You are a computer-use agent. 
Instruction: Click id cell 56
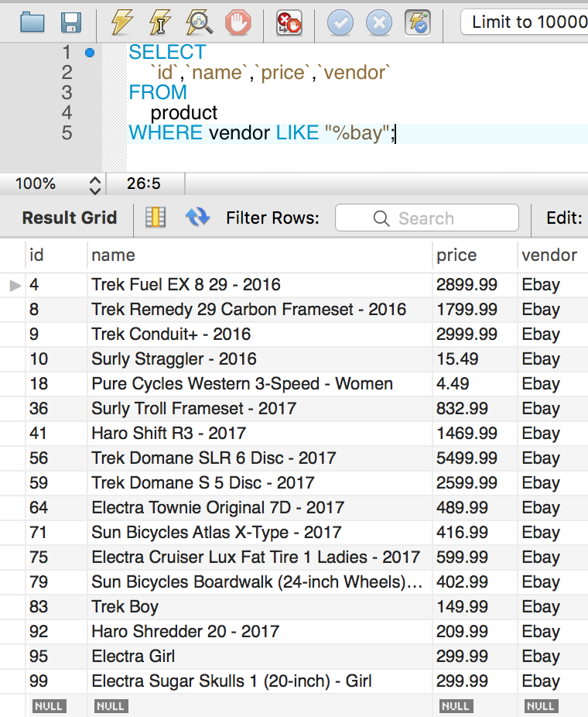point(56,458)
